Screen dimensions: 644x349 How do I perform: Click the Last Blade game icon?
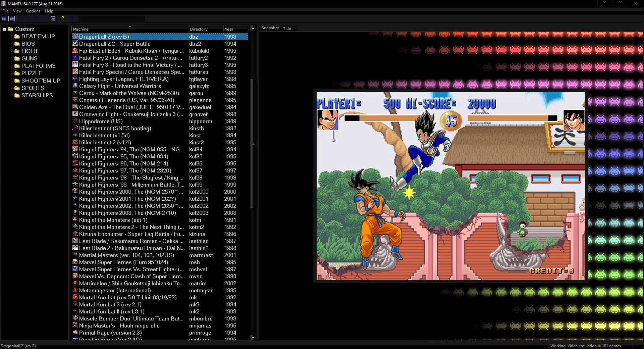(75, 241)
